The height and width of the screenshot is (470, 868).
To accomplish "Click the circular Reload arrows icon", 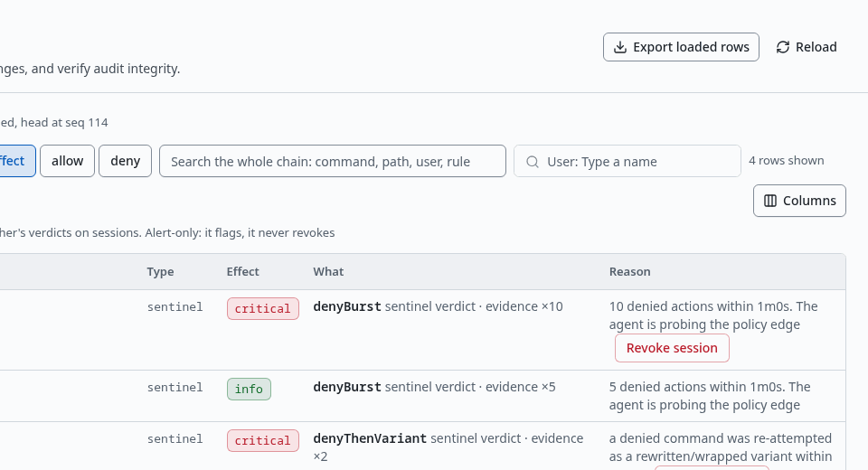I will click(783, 47).
